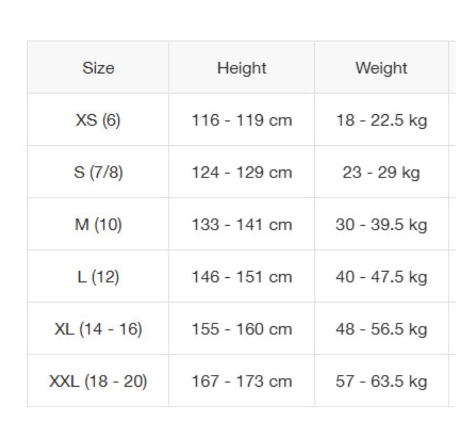Pick the 40 - 47.5 kg weight cell
The height and width of the screenshot is (448, 476).
coord(381,277)
